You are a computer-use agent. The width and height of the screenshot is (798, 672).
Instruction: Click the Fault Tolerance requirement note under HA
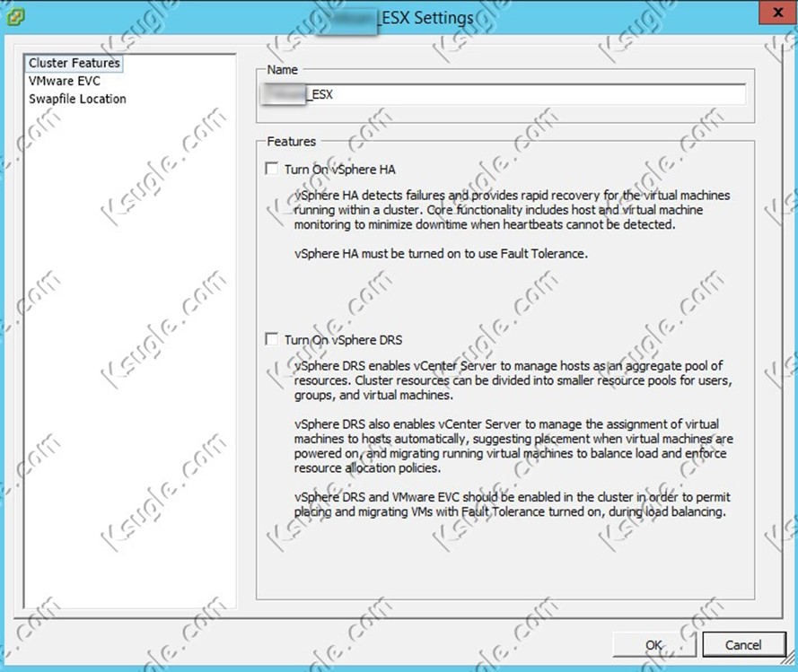[441, 254]
